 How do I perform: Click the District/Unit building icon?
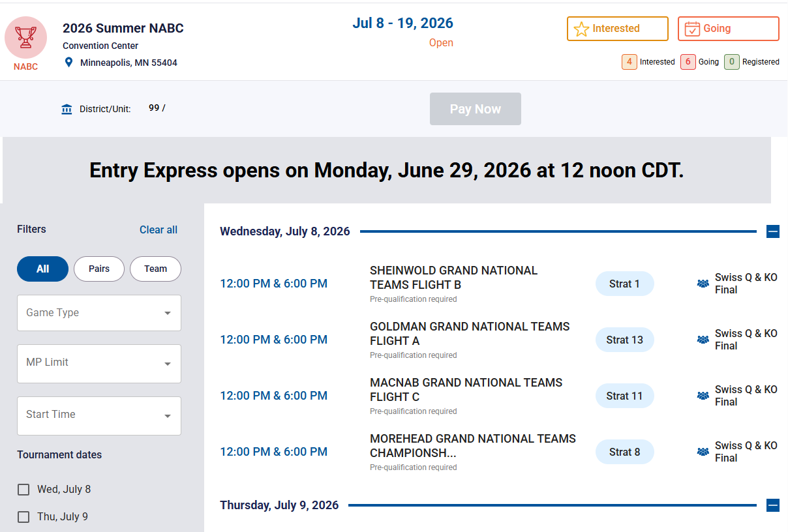67,109
